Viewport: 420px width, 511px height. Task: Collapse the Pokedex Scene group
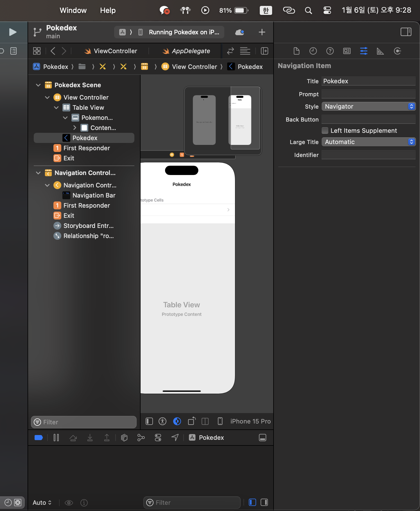(38, 85)
